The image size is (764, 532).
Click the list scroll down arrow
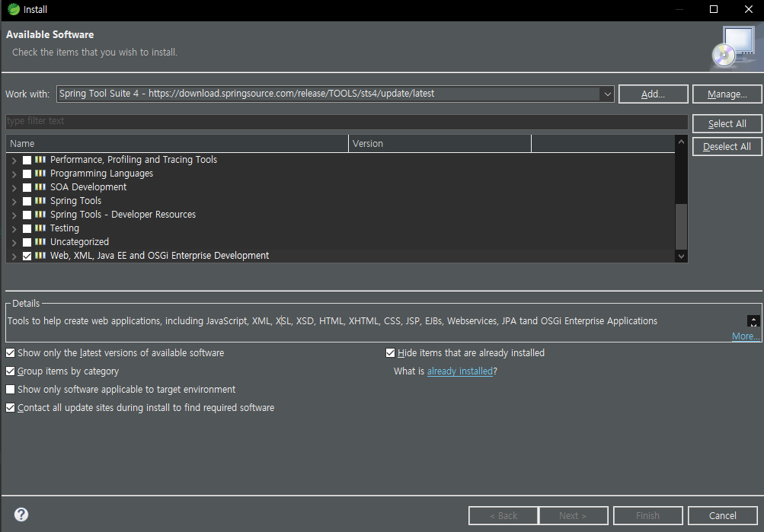[x=681, y=256]
